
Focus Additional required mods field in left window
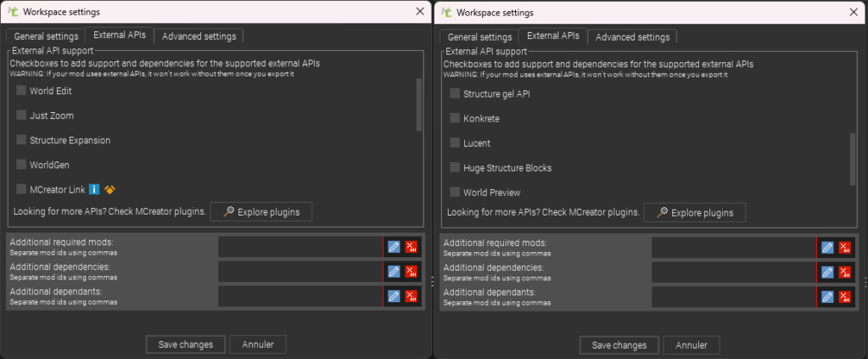[x=300, y=247]
